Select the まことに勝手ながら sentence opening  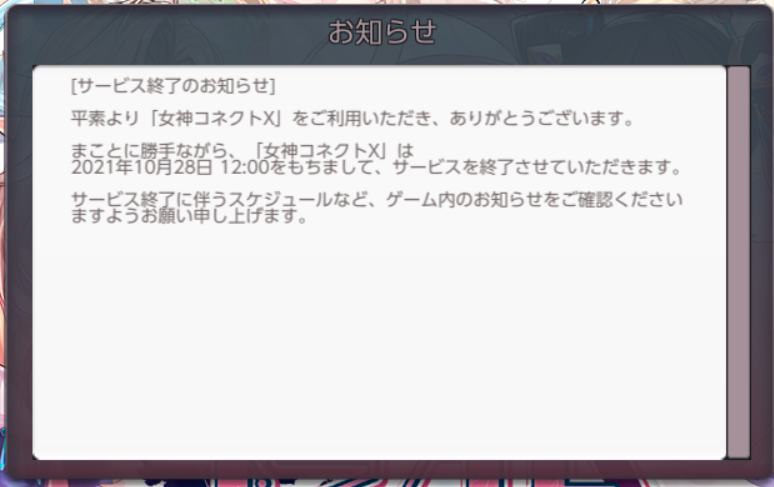coord(149,150)
